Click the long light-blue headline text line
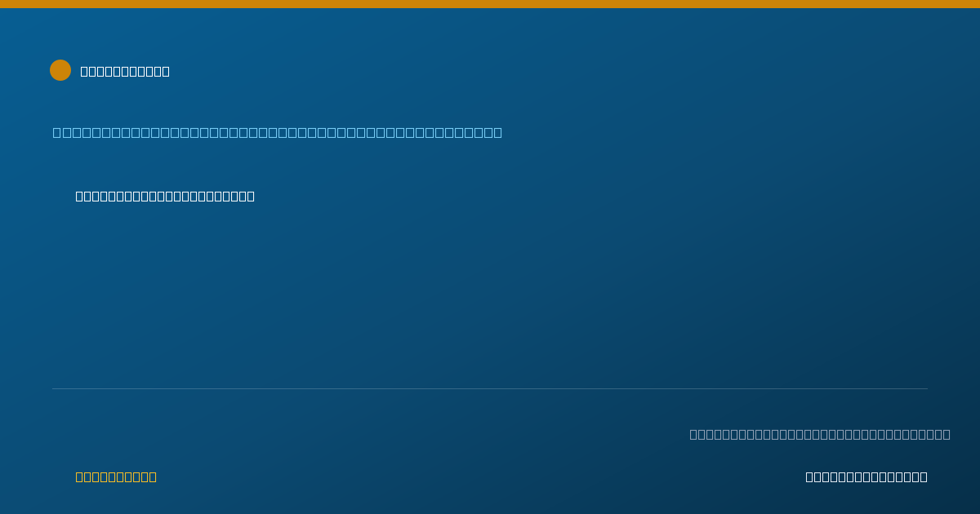 pyautogui.click(x=278, y=132)
